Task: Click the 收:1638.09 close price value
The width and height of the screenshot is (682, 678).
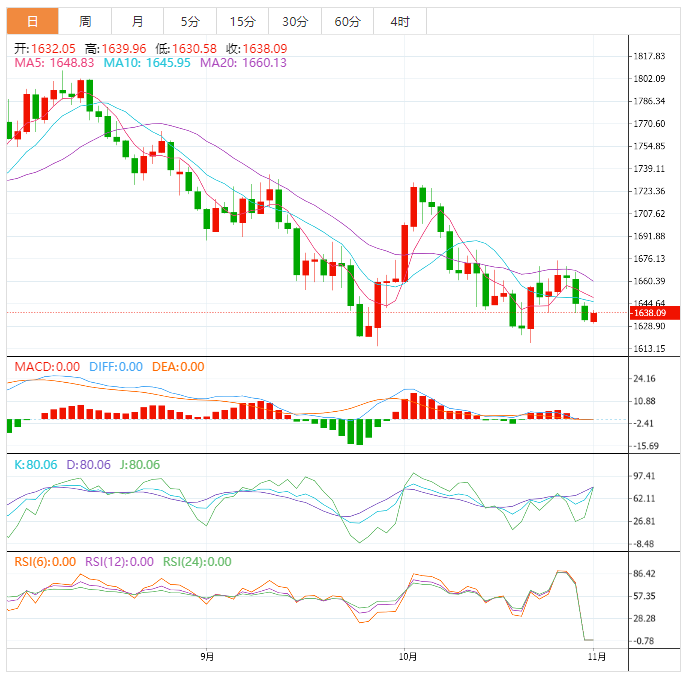Action: [257, 48]
